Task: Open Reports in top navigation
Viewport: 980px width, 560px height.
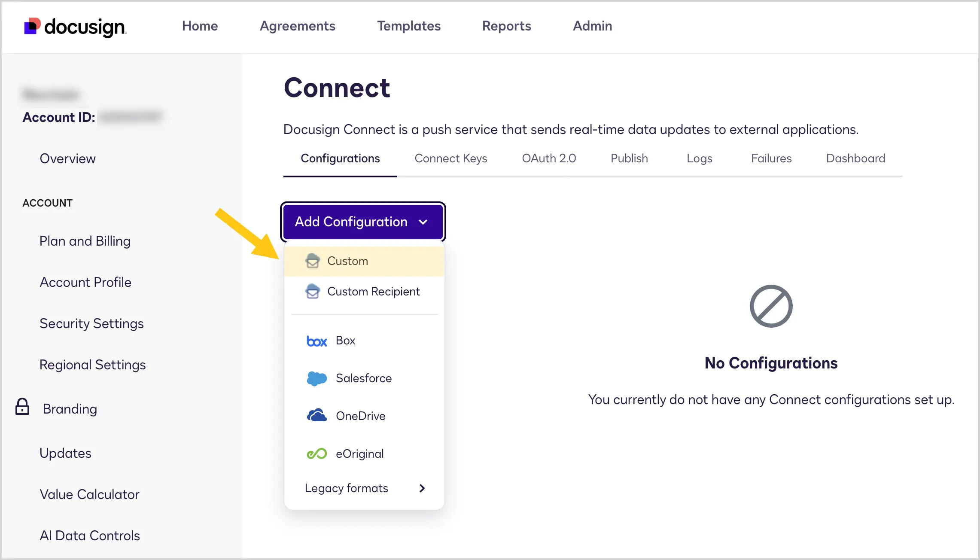Action: click(x=507, y=26)
